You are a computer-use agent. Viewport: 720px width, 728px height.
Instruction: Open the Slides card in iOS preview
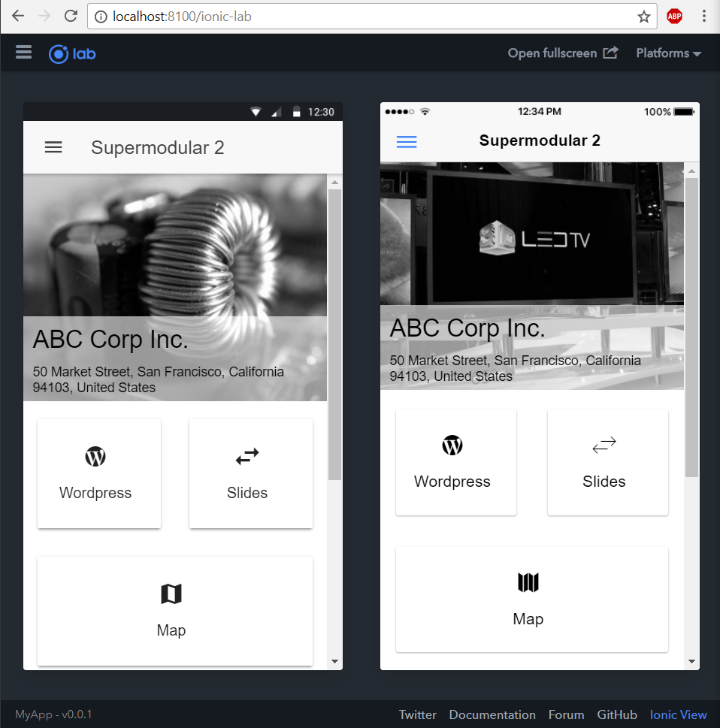(x=608, y=463)
